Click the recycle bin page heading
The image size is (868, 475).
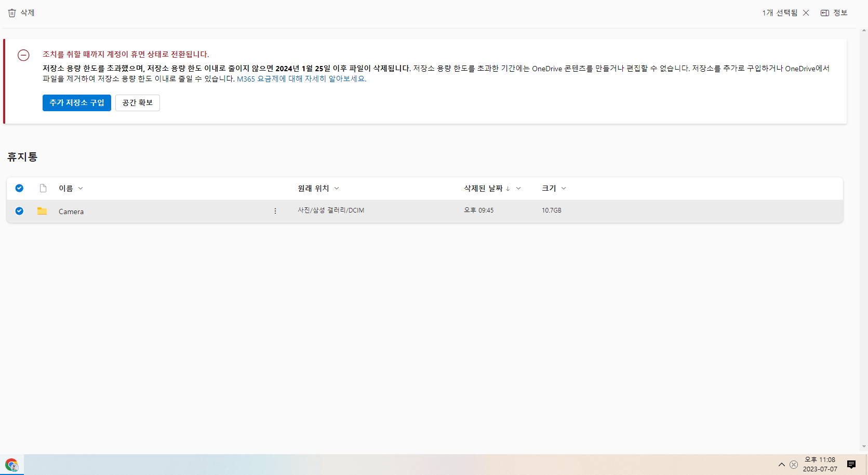(22, 157)
